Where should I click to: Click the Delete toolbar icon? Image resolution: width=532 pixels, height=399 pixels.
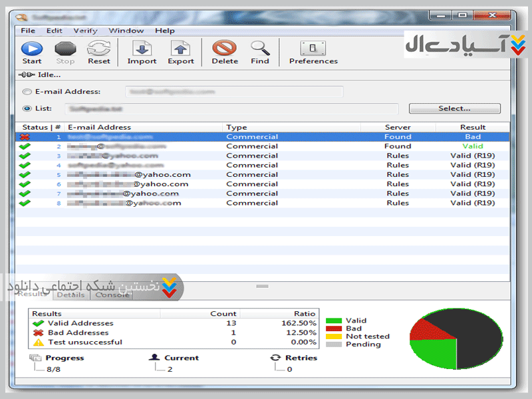point(225,49)
